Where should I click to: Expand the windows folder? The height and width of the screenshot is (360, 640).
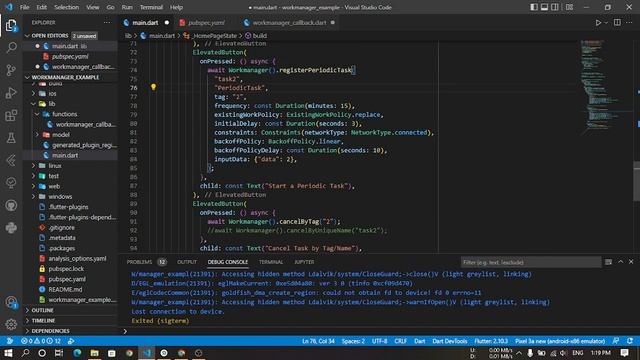pyautogui.click(x=60, y=196)
